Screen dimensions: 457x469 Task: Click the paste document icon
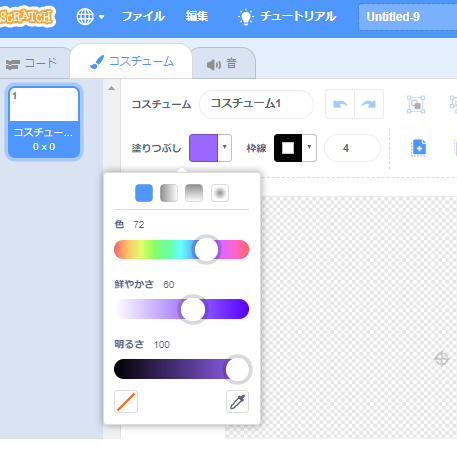(x=419, y=148)
